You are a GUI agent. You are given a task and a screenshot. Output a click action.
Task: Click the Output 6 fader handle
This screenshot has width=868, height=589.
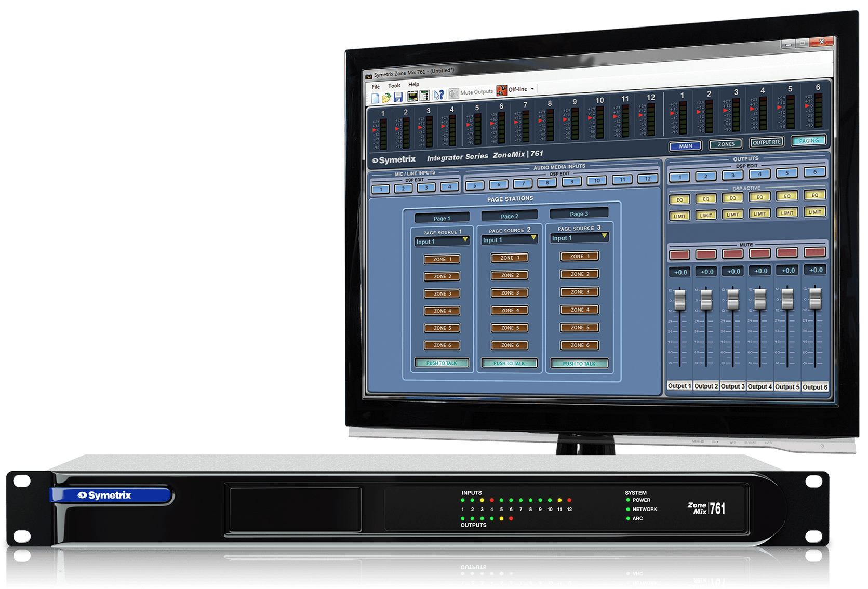pyautogui.click(x=815, y=298)
